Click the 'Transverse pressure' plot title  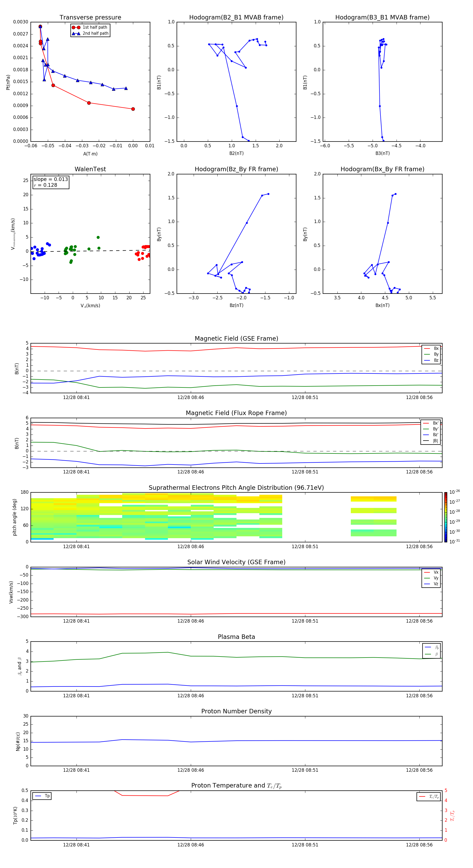[90, 17]
